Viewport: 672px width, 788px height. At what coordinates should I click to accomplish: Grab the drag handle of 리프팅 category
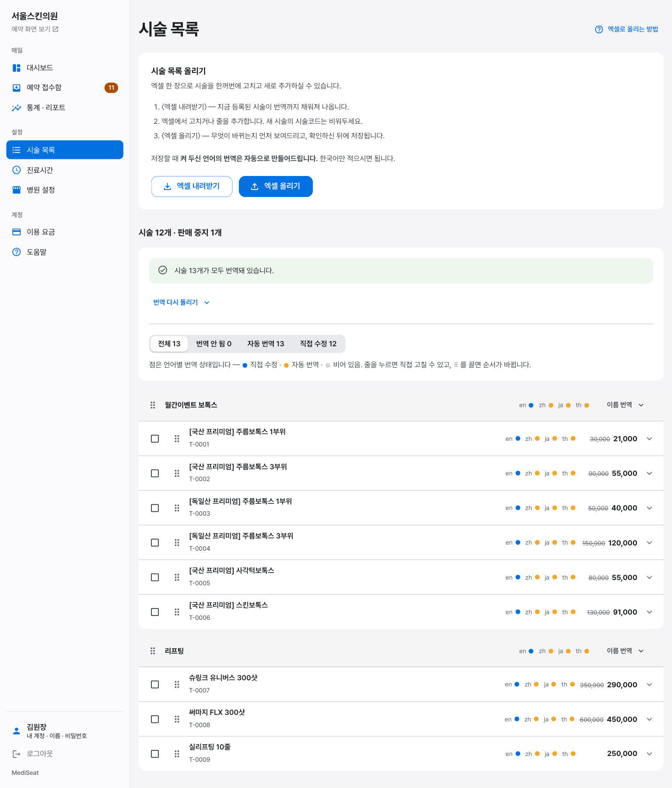[x=153, y=651]
